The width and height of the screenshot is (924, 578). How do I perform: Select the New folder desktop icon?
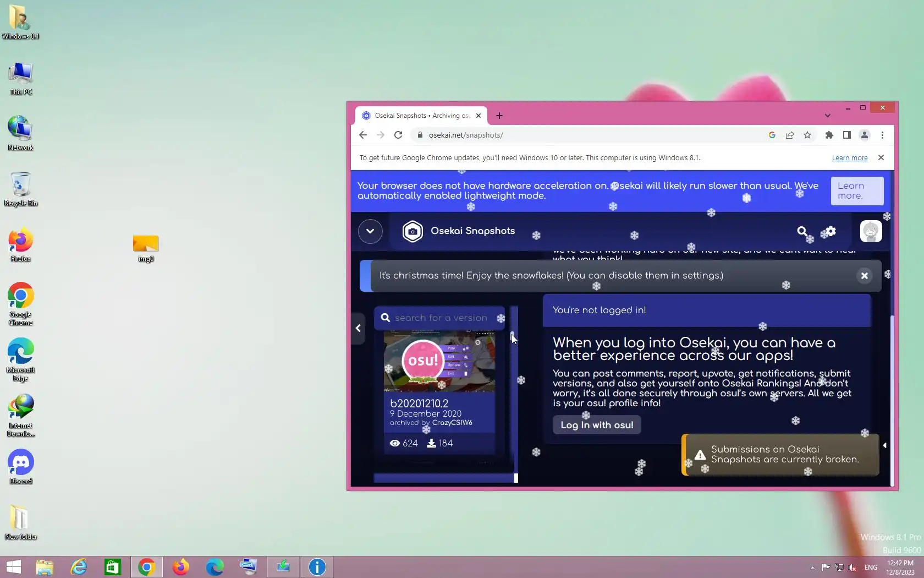[21, 522]
